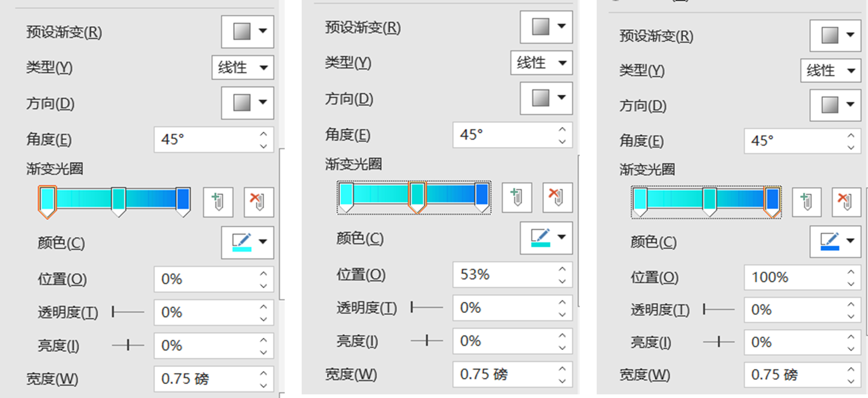
Task: Expand the preset gradient dropdown in the 0% position panel
Action: tap(263, 32)
